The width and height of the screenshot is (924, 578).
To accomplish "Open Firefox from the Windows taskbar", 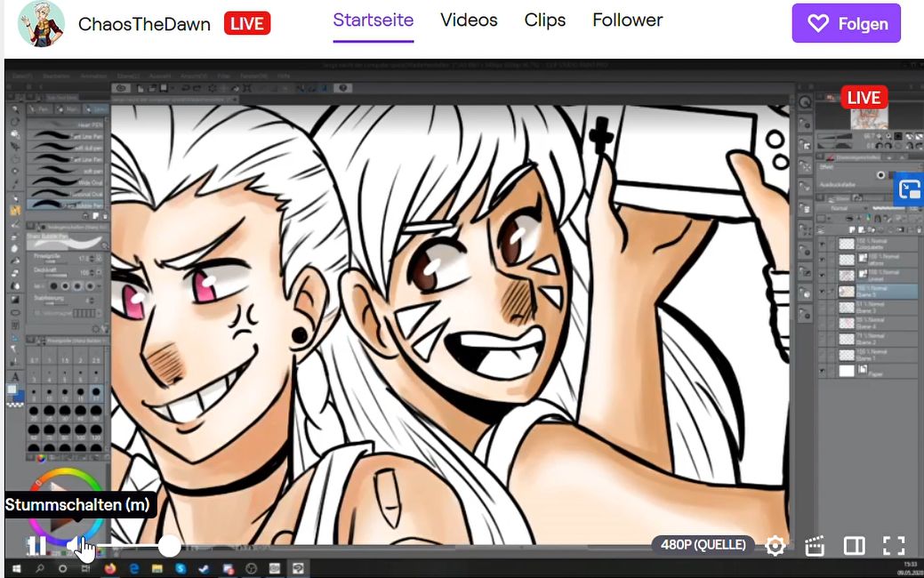I will (110, 568).
